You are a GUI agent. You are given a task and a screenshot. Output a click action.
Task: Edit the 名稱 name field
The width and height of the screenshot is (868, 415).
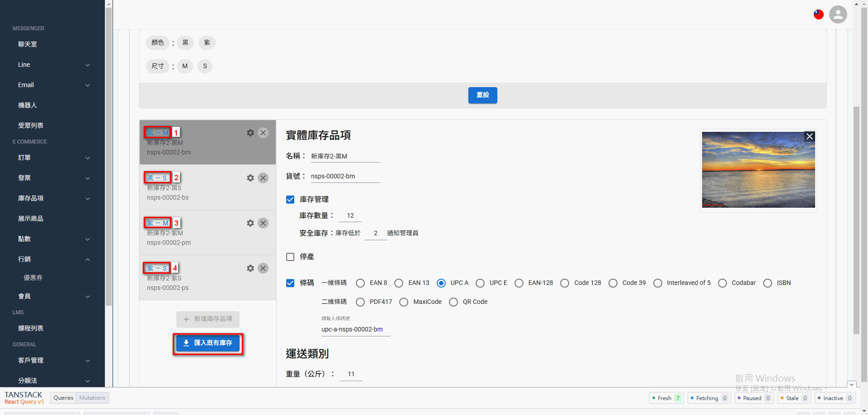pyautogui.click(x=345, y=156)
